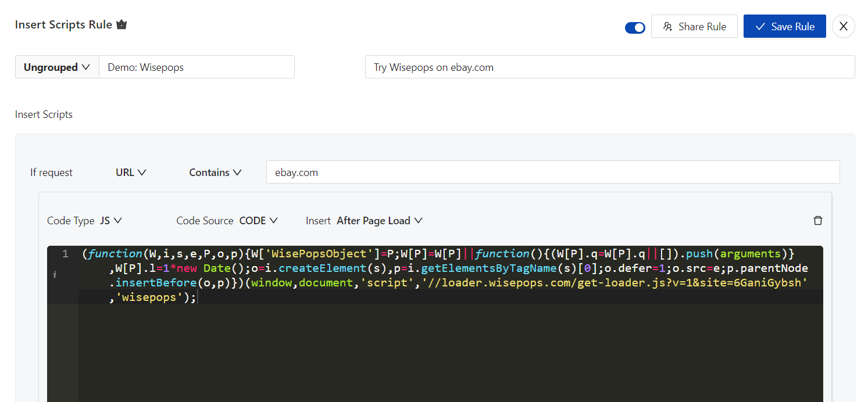
Task: Click the ebay.com URL condition field
Action: coord(553,172)
